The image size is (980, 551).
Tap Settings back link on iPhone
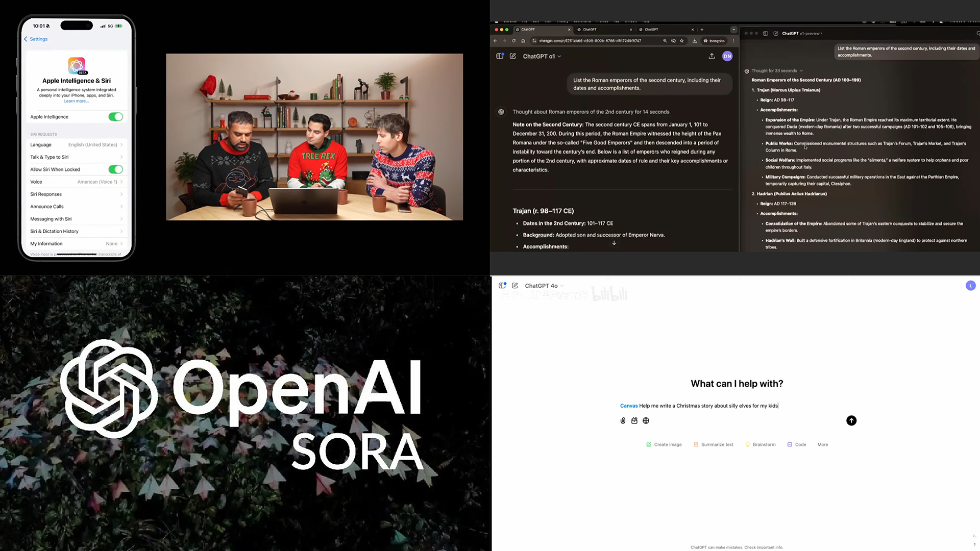coord(36,39)
